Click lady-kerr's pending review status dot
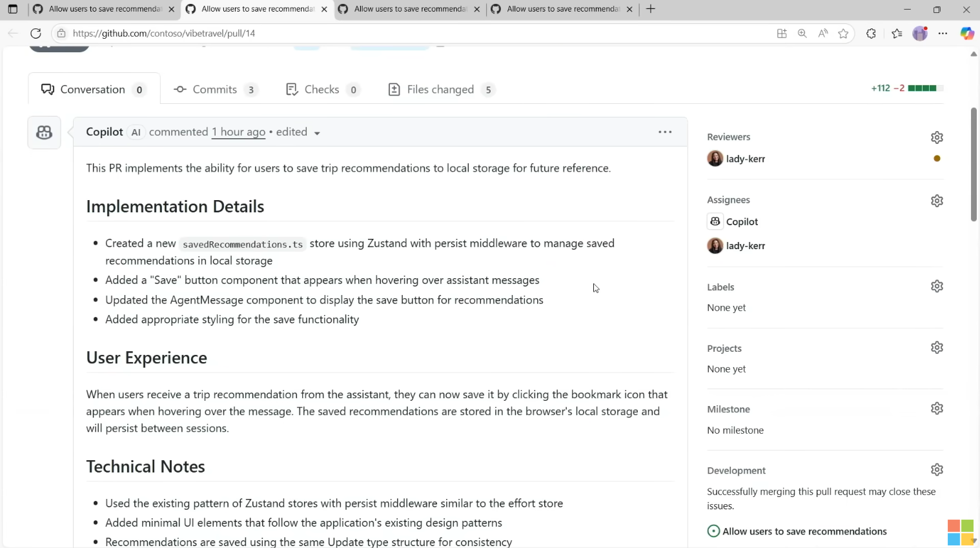 (x=937, y=159)
